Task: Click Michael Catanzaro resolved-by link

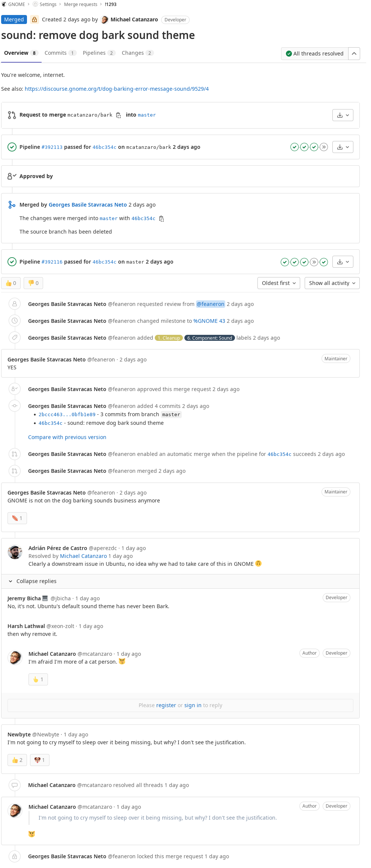Action: [83, 556]
